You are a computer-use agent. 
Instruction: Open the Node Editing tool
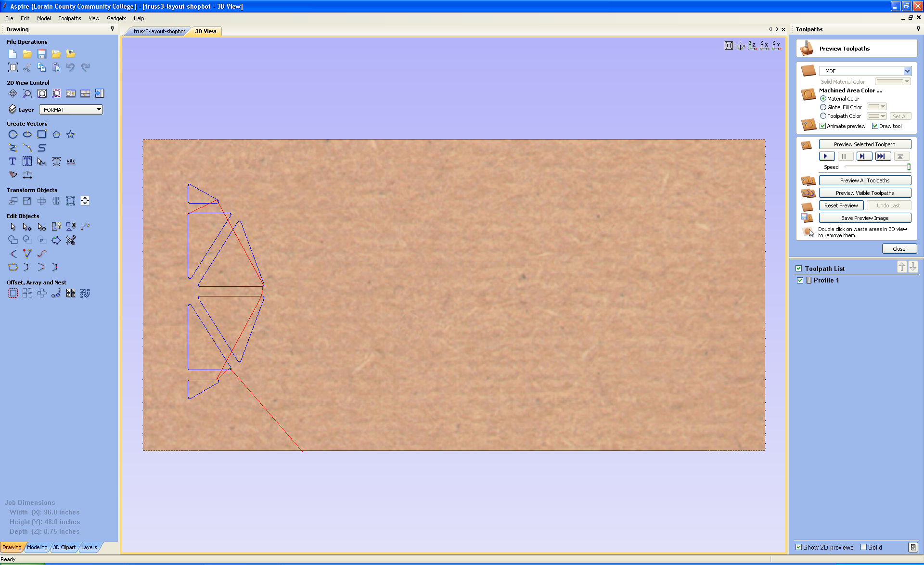pos(27,227)
